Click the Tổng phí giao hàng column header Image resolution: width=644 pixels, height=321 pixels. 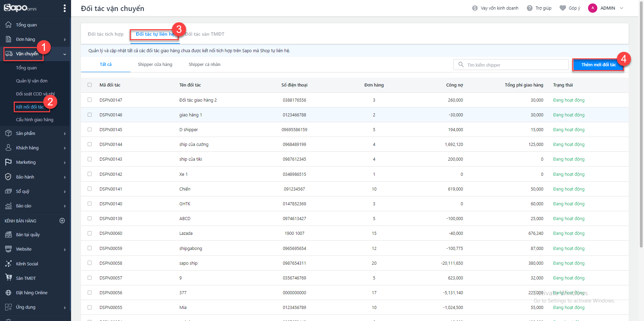(524, 85)
